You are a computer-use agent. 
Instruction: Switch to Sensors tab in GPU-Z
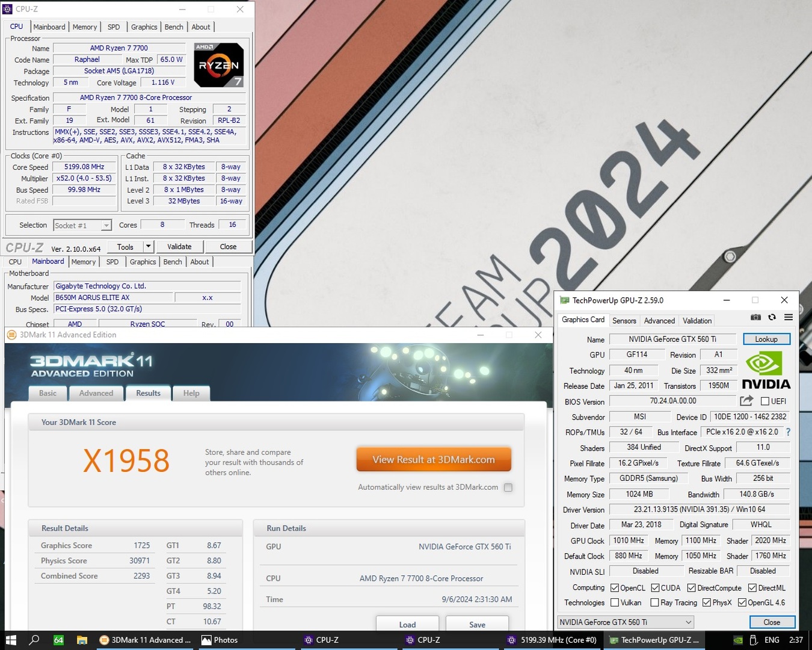point(624,321)
